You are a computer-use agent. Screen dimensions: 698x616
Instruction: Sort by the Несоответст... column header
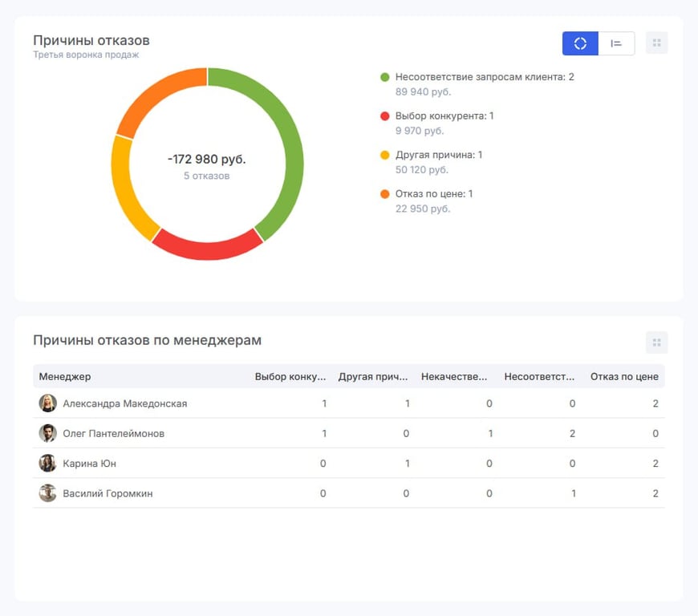point(539,376)
